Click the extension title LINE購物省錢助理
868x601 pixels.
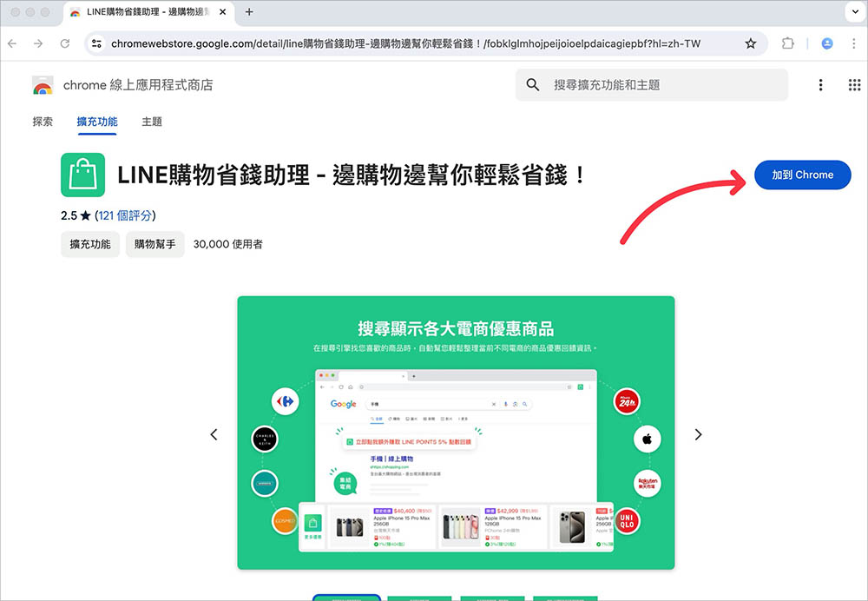coord(352,175)
